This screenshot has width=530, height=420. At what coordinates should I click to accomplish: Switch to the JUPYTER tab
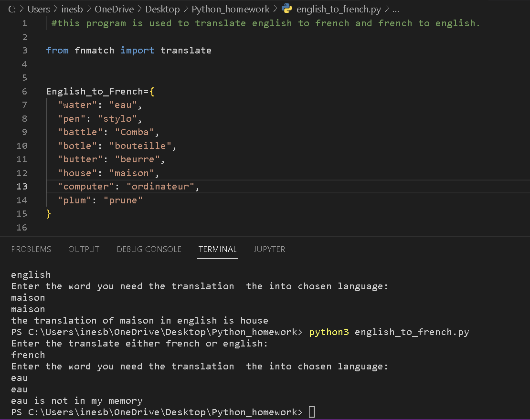click(x=269, y=249)
